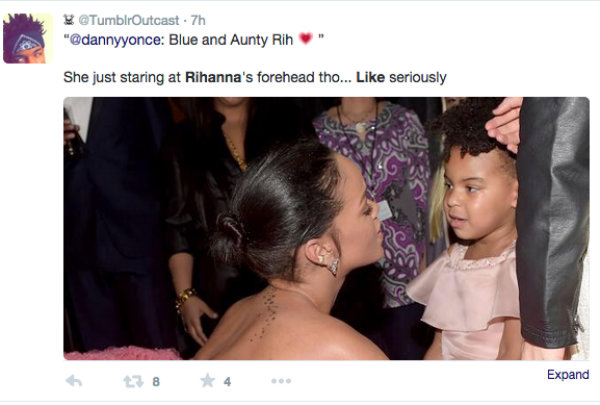Click the bold word Rihanna in the tweet
600x405 pixels.
click(x=218, y=77)
